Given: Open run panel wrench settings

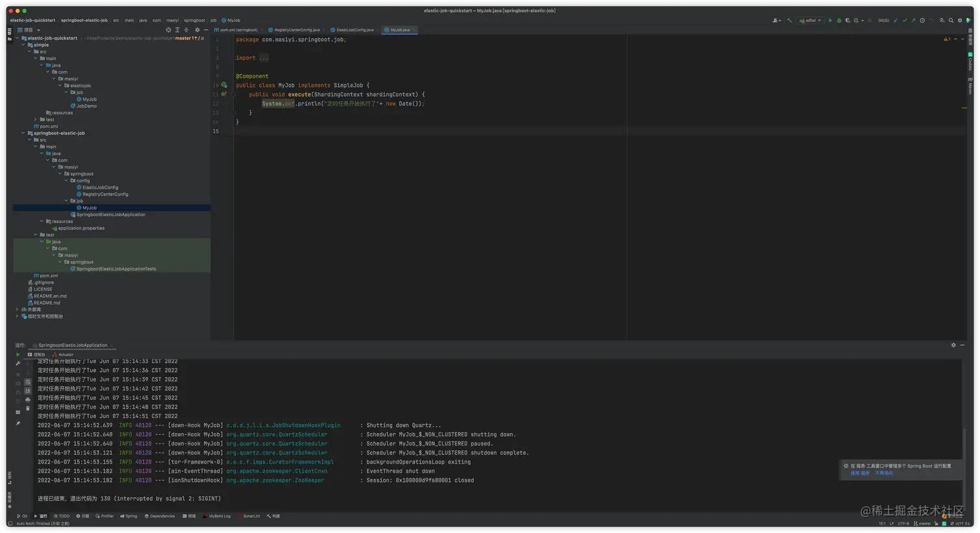Looking at the screenshot, I should click(x=18, y=364).
